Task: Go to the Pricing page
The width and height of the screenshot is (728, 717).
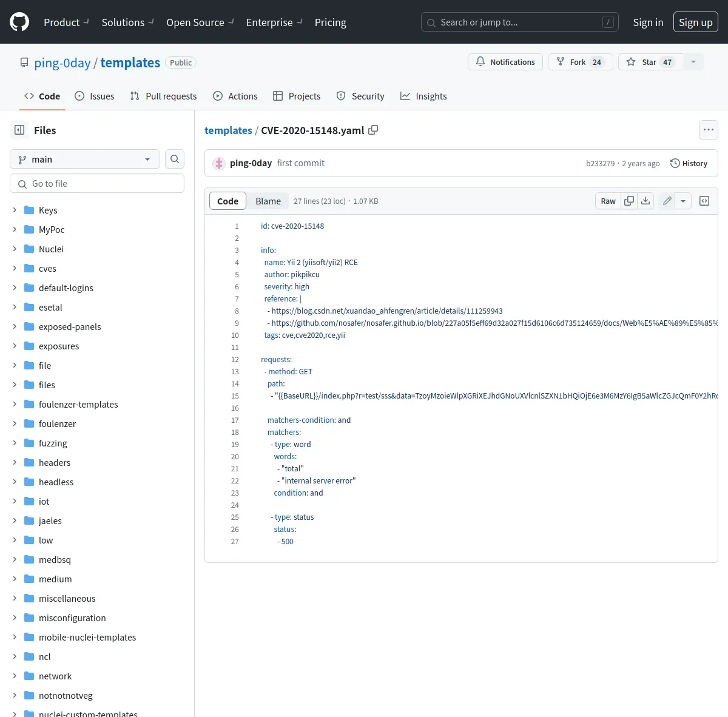Action: [x=331, y=22]
